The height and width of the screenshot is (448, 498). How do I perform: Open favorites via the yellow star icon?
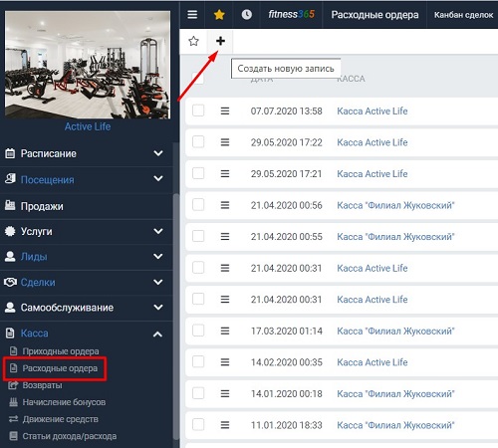pos(219,15)
